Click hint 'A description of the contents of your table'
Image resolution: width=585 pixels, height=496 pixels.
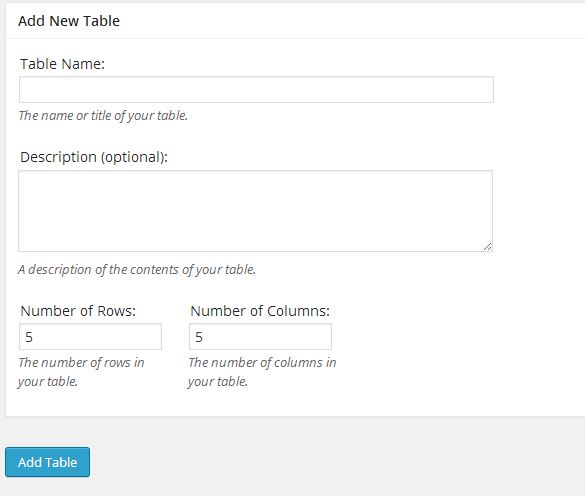[x=137, y=269]
